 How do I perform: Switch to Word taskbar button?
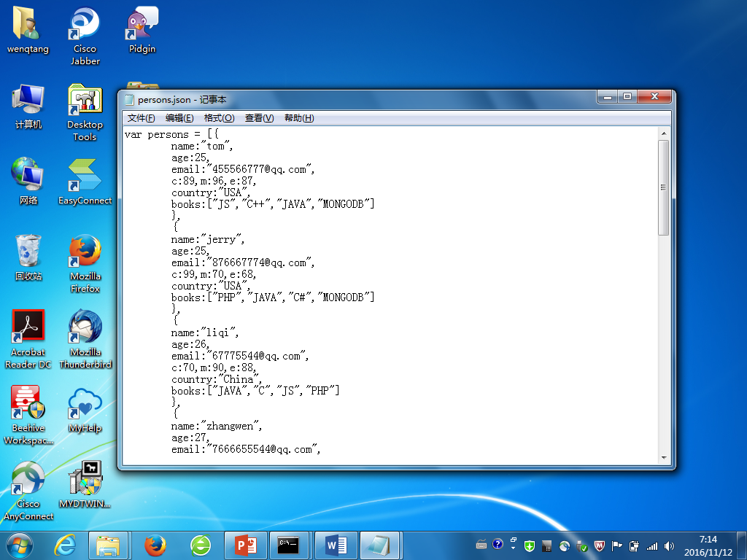click(336, 545)
